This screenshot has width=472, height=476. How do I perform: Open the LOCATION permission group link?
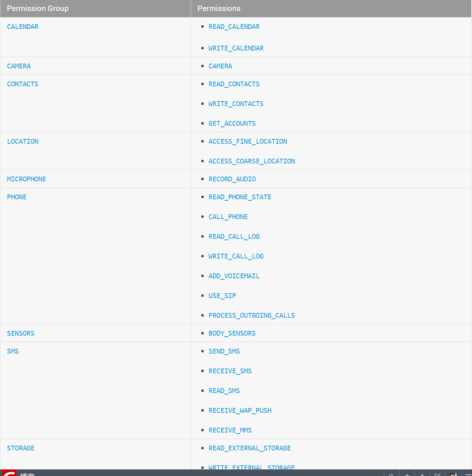tap(23, 141)
